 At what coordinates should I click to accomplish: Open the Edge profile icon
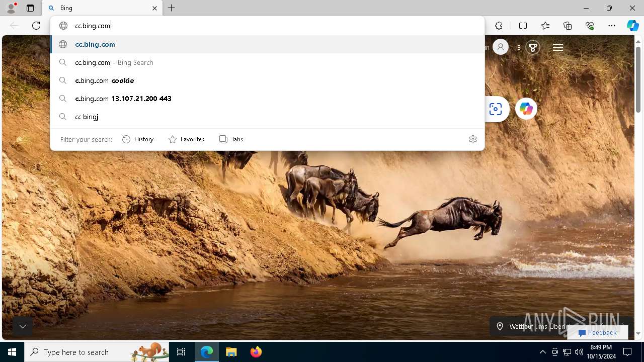pyautogui.click(x=11, y=8)
